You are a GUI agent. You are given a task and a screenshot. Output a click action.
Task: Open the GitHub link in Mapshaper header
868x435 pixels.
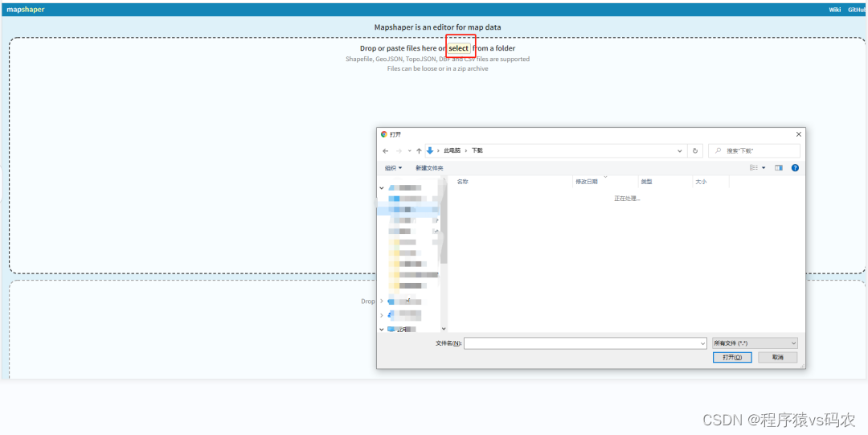(858, 10)
